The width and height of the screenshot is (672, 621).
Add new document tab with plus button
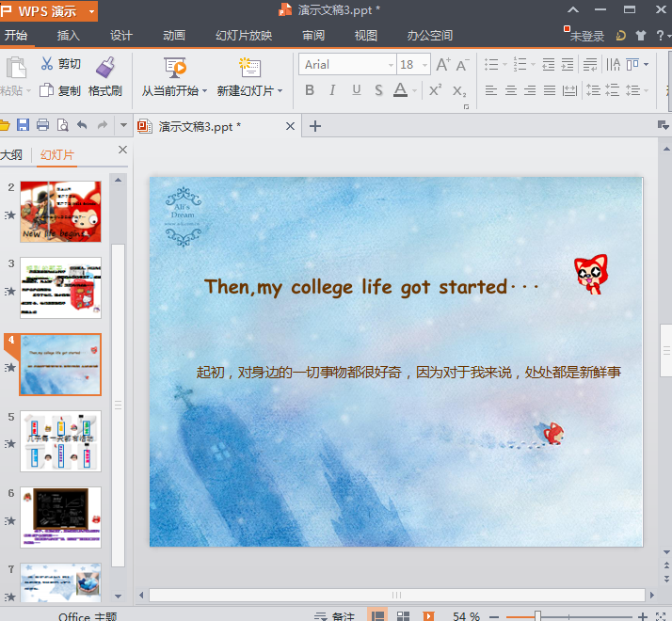coord(315,126)
